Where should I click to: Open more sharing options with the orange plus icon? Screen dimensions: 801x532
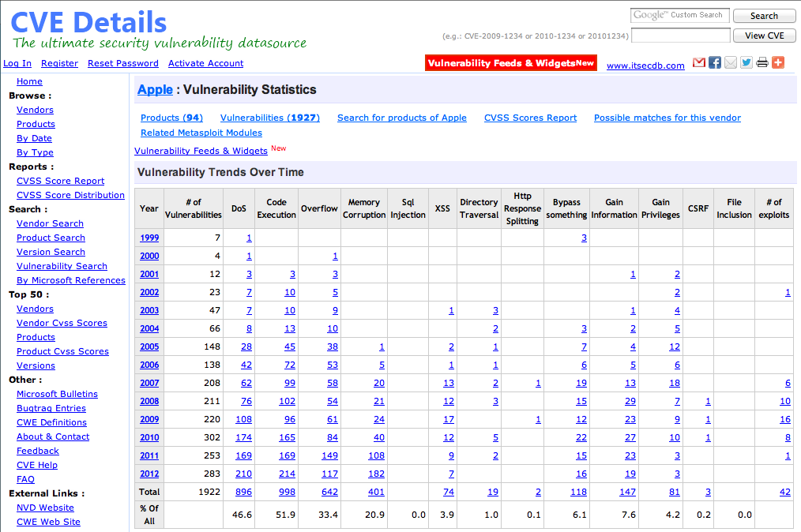coord(778,63)
